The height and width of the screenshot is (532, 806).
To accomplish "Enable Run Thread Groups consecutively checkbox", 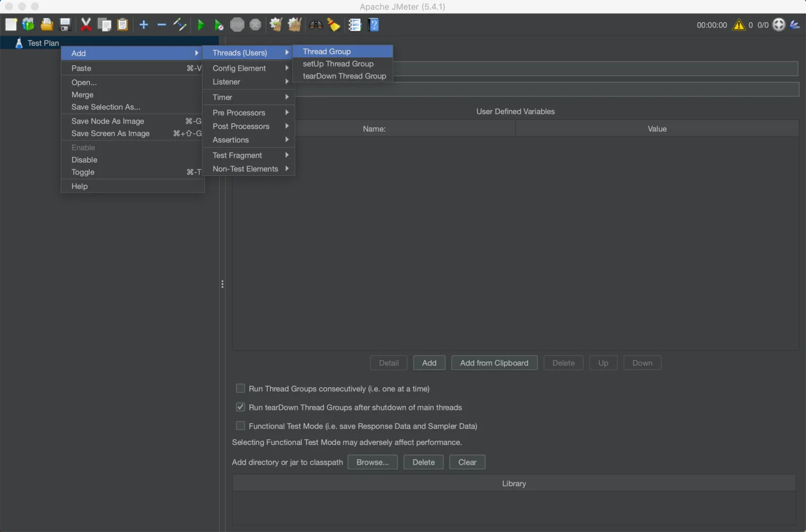I will 240,389.
